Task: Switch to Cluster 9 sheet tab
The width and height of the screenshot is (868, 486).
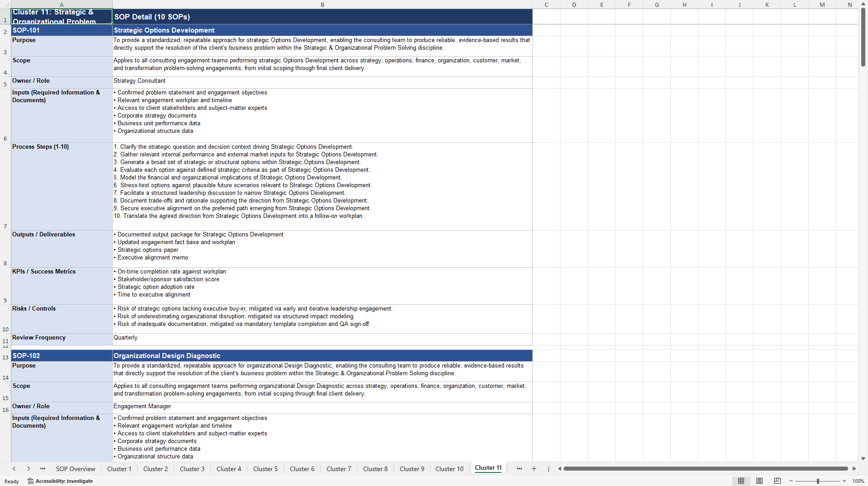Action: pos(412,469)
